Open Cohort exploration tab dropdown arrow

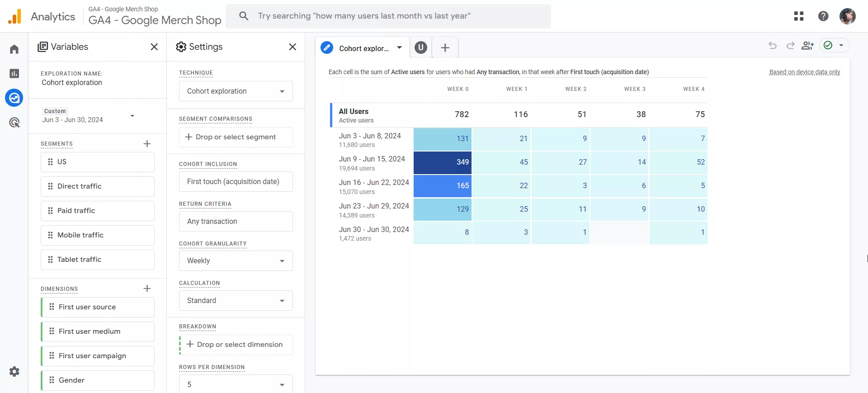pos(400,47)
